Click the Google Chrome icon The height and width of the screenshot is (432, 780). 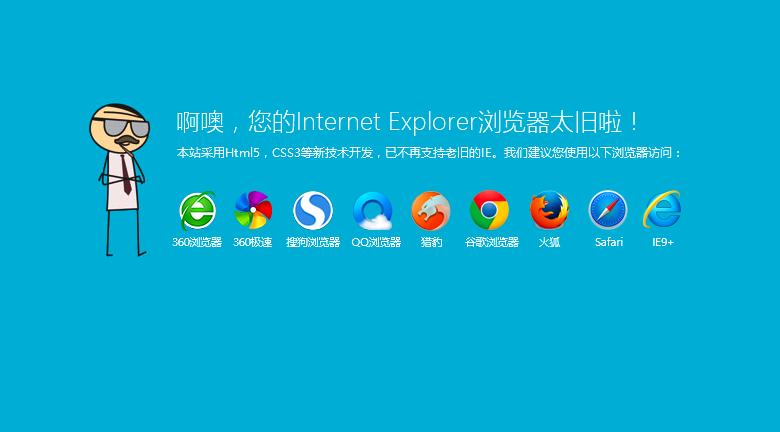click(489, 210)
